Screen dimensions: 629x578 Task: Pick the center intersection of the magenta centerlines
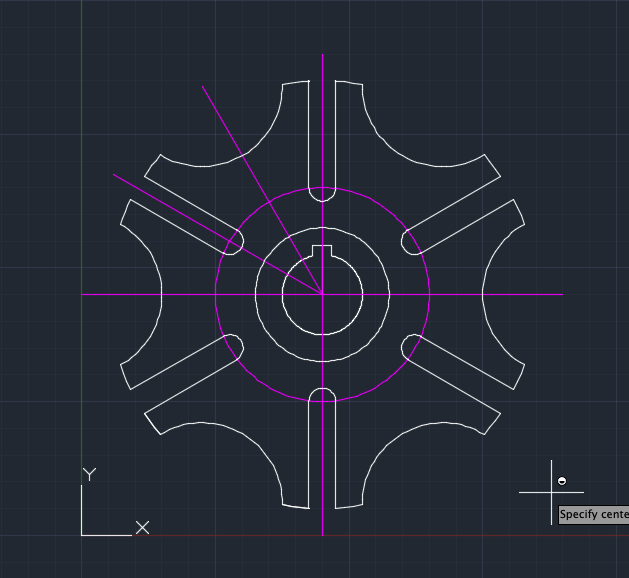point(322,294)
